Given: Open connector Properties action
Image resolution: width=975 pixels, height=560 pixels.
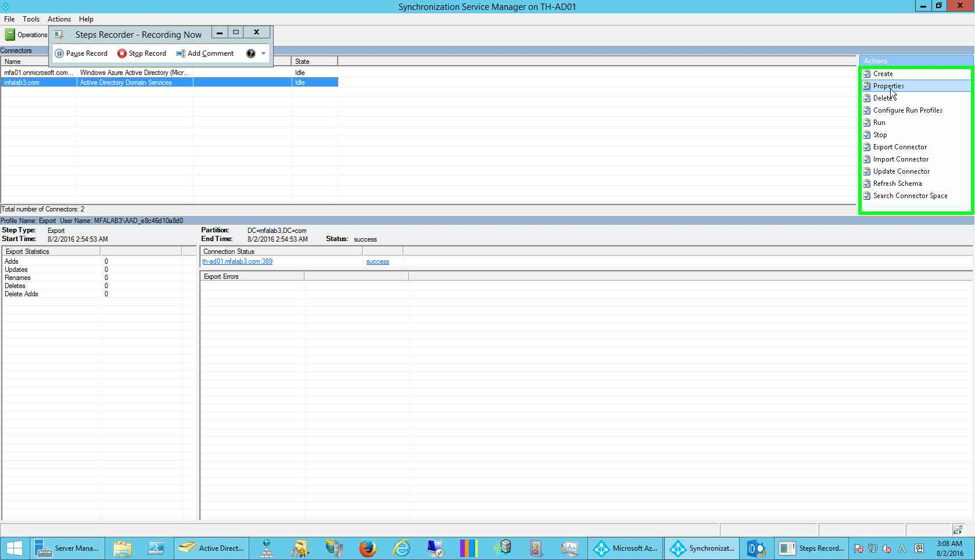Looking at the screenshot, I should [x=888, y=86].
